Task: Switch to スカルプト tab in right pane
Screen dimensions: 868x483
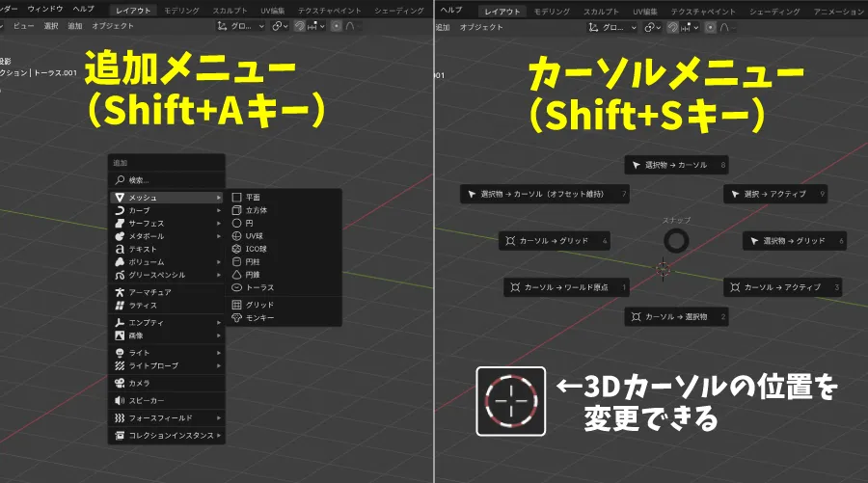Action: coord(601,11)
